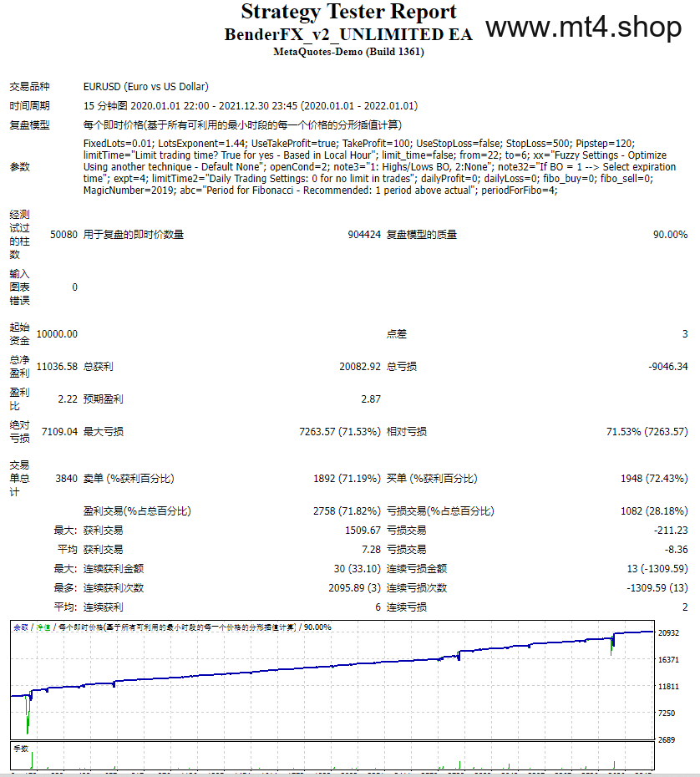The height and width of the screenshot is (777, 700).
Task: Select the '点差' spread label
Action: [396, 334]
